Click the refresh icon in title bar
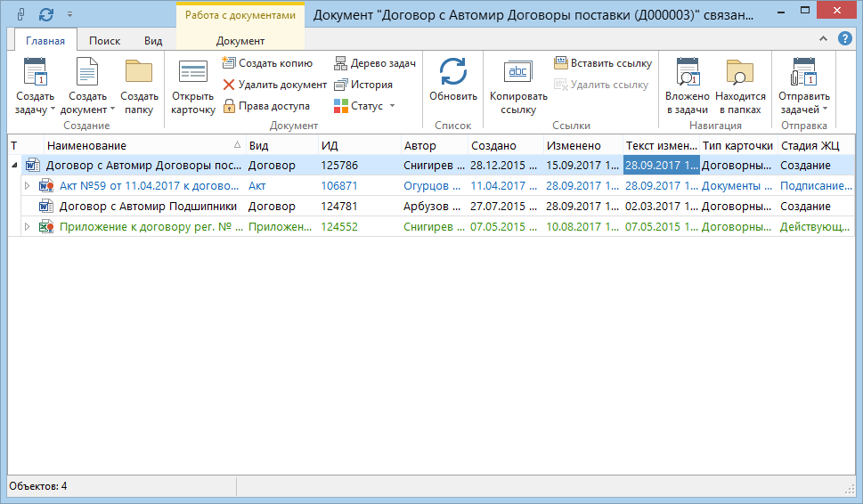Screen dimensions: 863x504 (x=46, y=14)
